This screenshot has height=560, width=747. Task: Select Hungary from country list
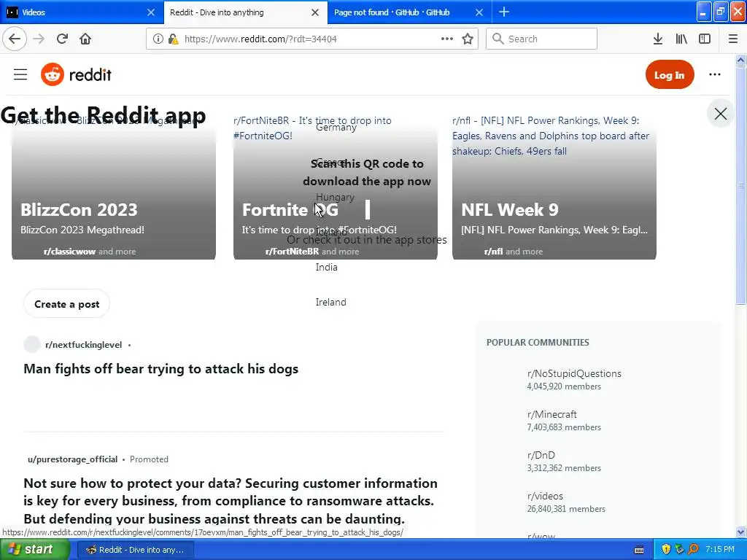click(x=335, y=197)
